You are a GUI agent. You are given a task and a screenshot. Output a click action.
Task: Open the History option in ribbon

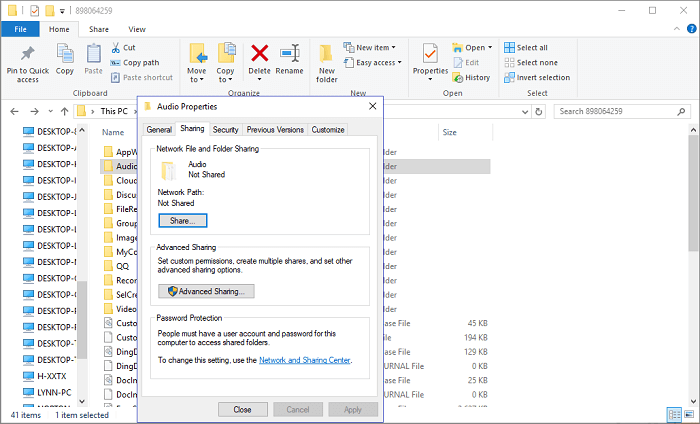coord(470,77)
